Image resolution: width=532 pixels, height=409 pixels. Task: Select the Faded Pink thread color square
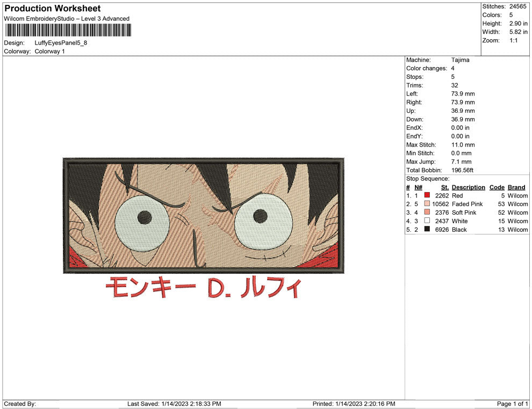[427, 204]
